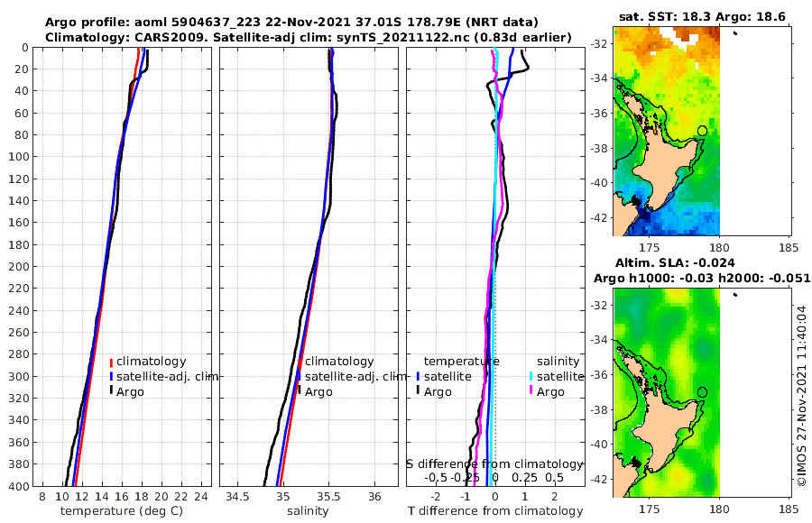Viewport: 812px width, 523px height.
Task: Click the cyan salinity satellite legend marker
Action: pos(531,377)
